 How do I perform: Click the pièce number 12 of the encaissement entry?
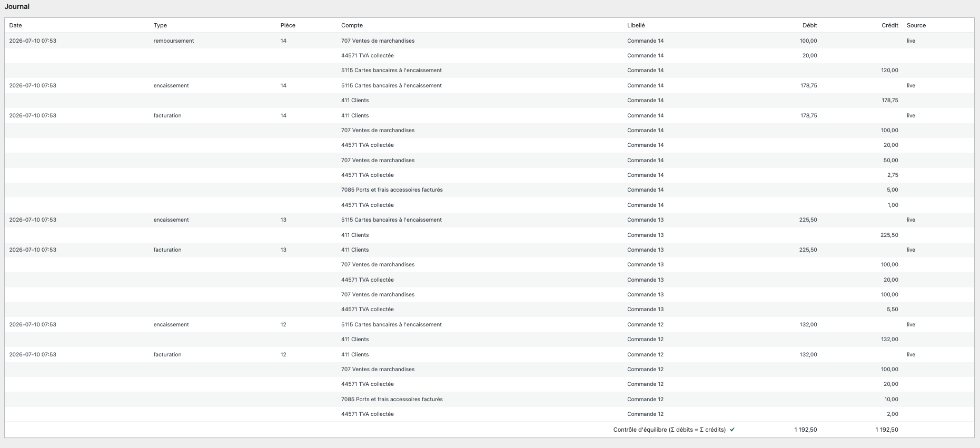click(x=283, y=324)
